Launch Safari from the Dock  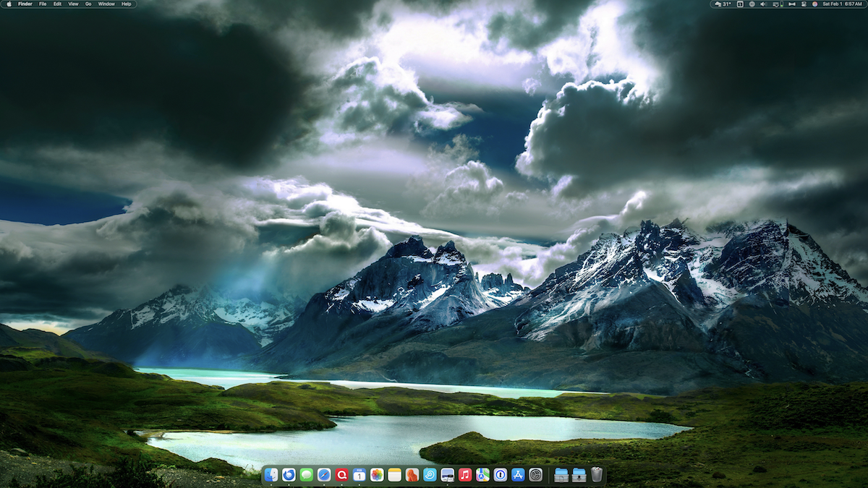tap(324, 475)
